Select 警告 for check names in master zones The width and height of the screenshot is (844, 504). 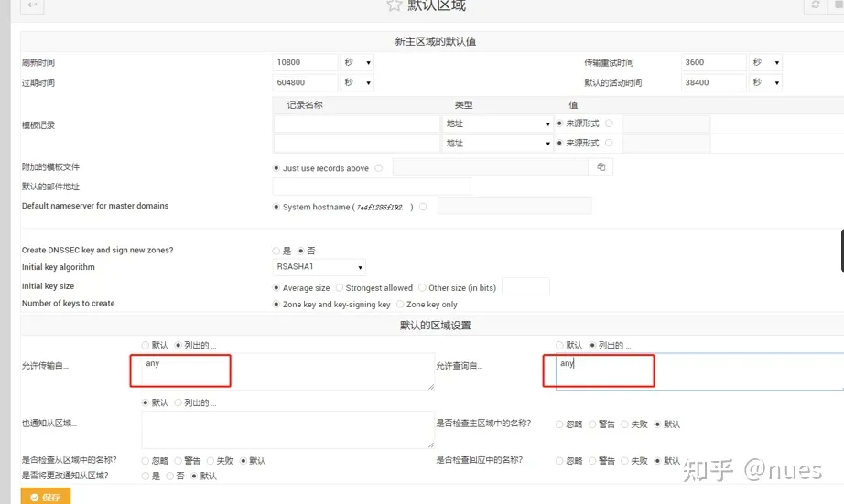click(x=592, y=424)
